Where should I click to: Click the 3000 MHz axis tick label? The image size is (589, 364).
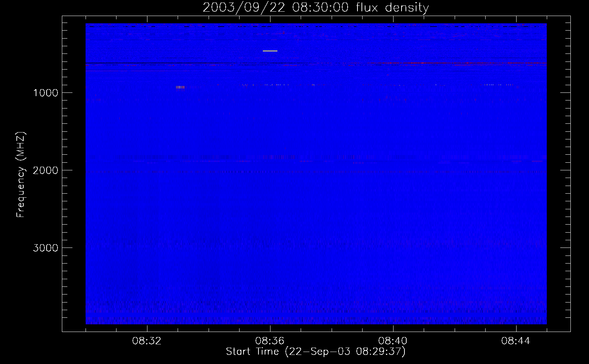(46, 248)
